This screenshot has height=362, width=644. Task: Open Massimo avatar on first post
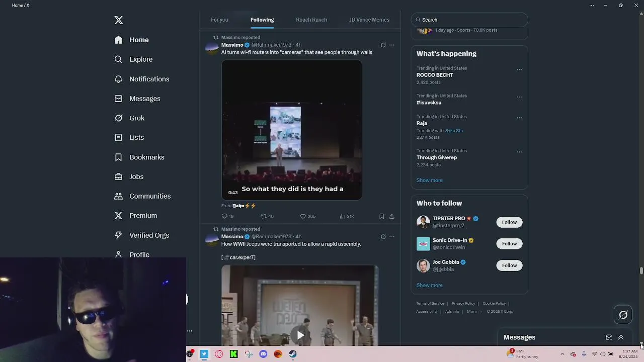point(212,49)
